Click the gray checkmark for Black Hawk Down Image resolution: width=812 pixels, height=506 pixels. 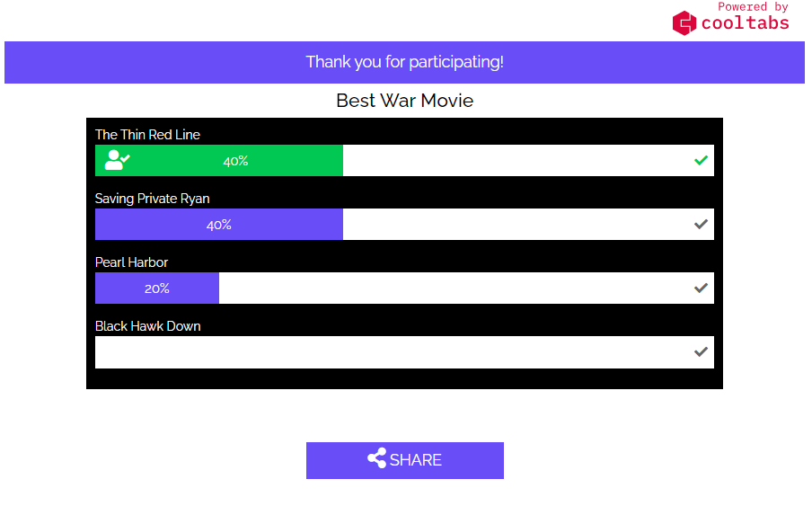pyautogui.click(x=702, y=351)
